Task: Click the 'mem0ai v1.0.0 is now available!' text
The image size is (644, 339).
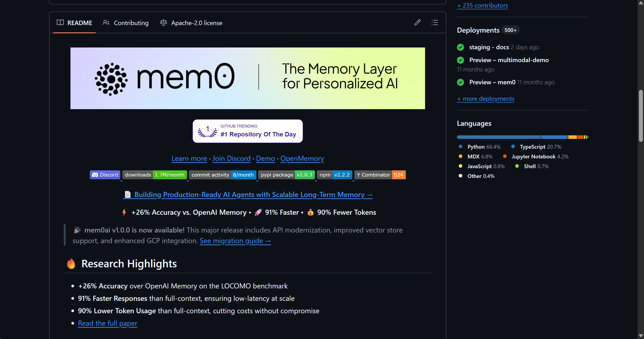Action: tap(135, 230)
